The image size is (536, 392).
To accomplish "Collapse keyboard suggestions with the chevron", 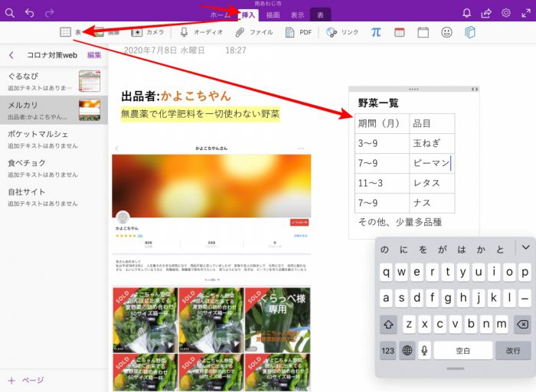I will [526, 247].
